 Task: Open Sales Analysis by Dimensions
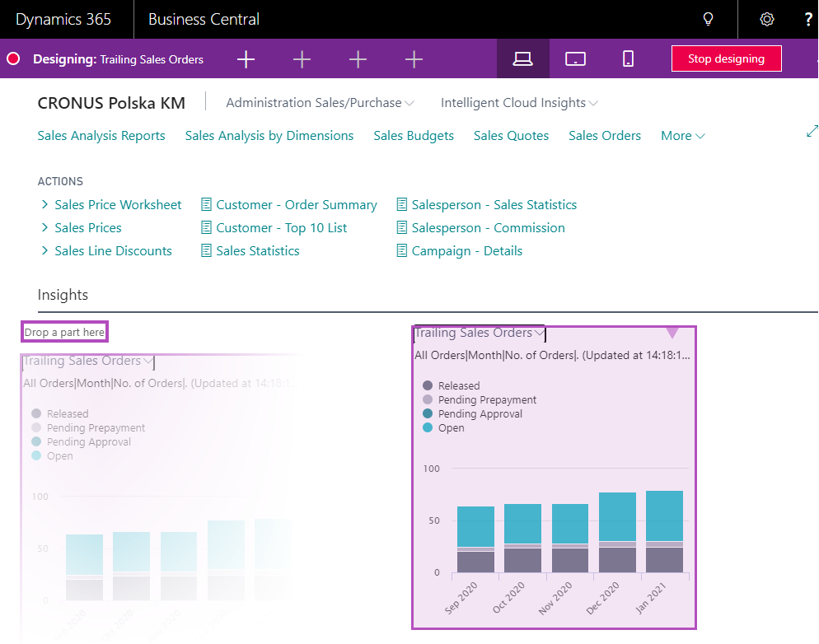tap(269, 136)
